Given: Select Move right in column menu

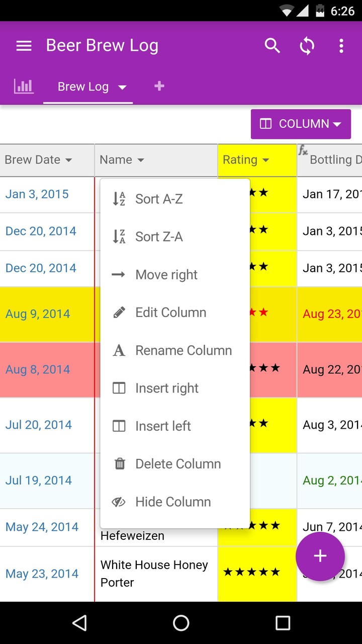Looking at the screenshot, I should (166, 275).
